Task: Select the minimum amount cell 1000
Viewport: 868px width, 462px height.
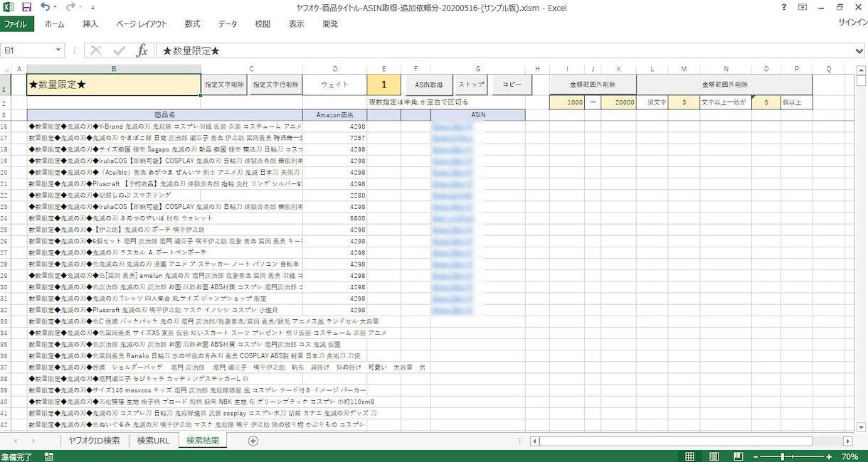Action: pos(567,102)
